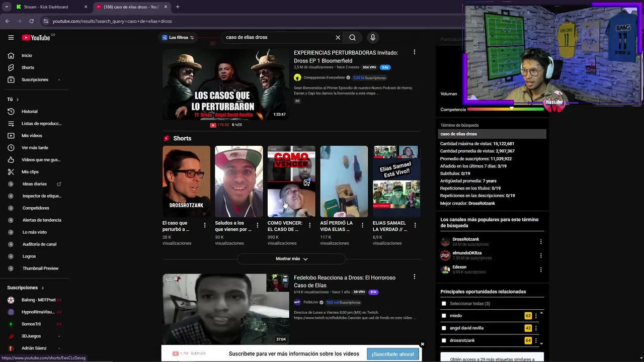Viewport: 644px width, 362px height.
Task: Open options menu for elmundoDKBza channel
Action: pyautogui.click(x=541, y=255)
